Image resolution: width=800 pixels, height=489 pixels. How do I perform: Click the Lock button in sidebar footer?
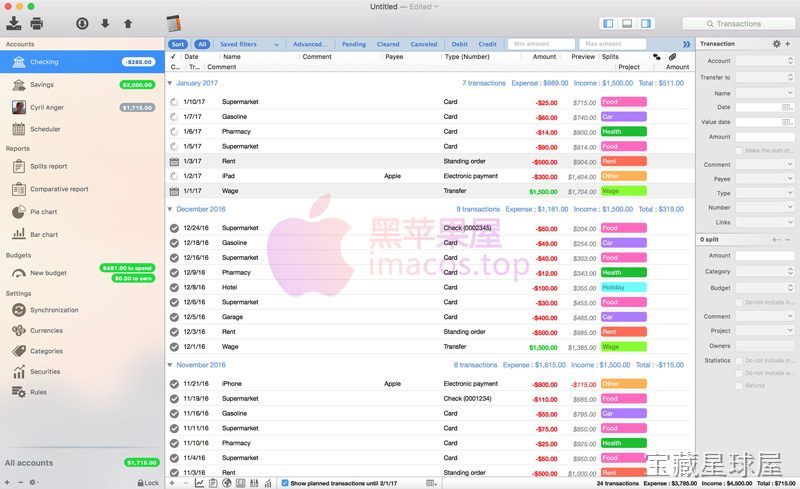click(148, 483)
